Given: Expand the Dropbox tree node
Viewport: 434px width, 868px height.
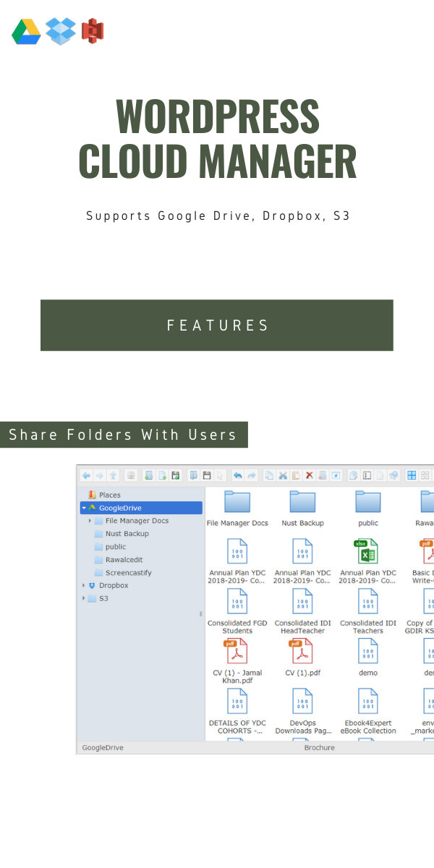Looking at the screenshot, I should (84, 585).
